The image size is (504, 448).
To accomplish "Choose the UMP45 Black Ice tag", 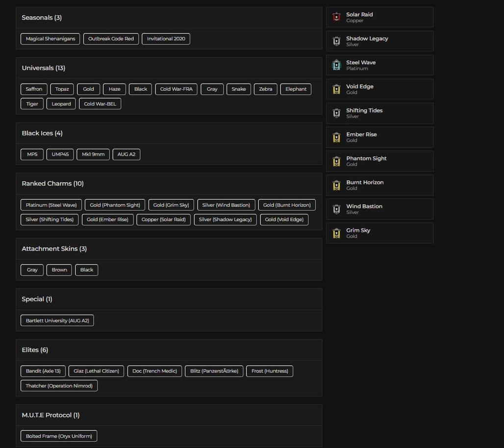I will coord(60,155).
